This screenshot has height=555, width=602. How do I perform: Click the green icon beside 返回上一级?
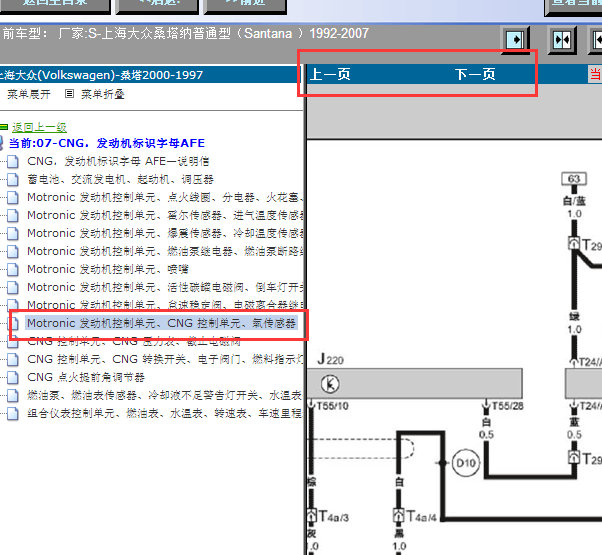coord(3,127)
